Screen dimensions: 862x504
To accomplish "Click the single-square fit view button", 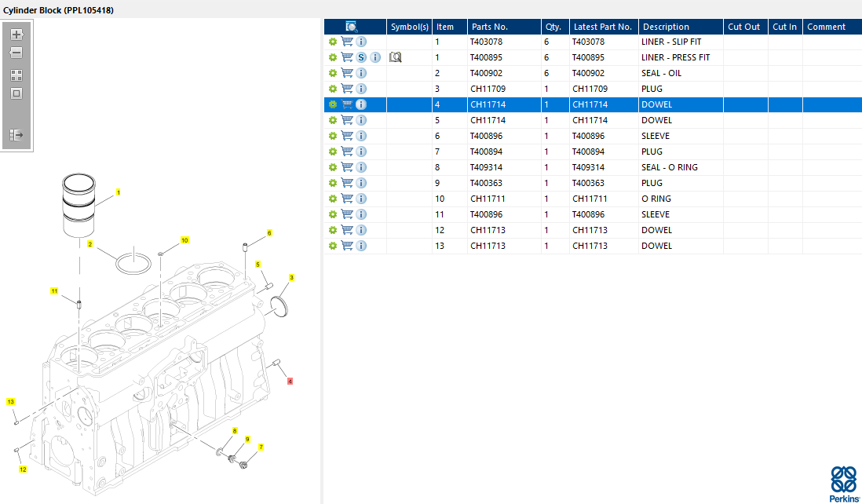I will point(16,93).
